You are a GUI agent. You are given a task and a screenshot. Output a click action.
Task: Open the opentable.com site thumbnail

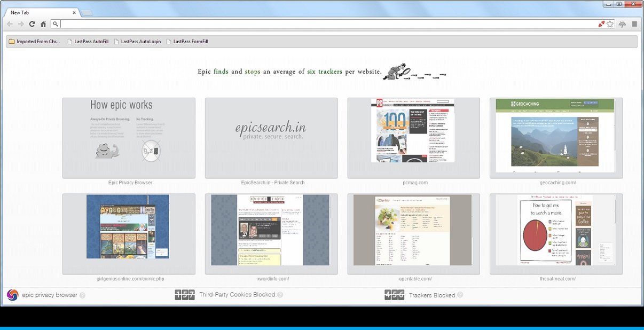[x=414, y=234]
